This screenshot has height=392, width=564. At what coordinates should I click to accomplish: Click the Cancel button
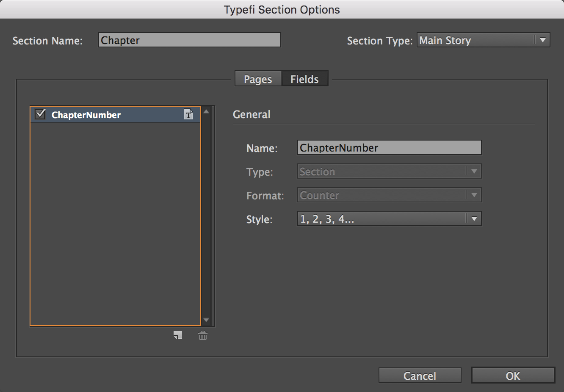click(420, 375)
